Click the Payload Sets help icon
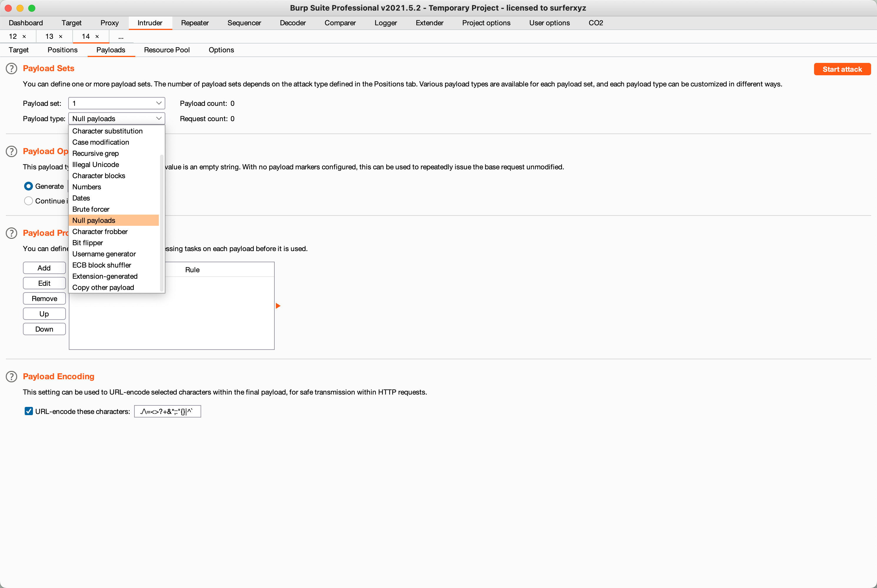Viewport: 877px width, 588px height. point(12,69)
